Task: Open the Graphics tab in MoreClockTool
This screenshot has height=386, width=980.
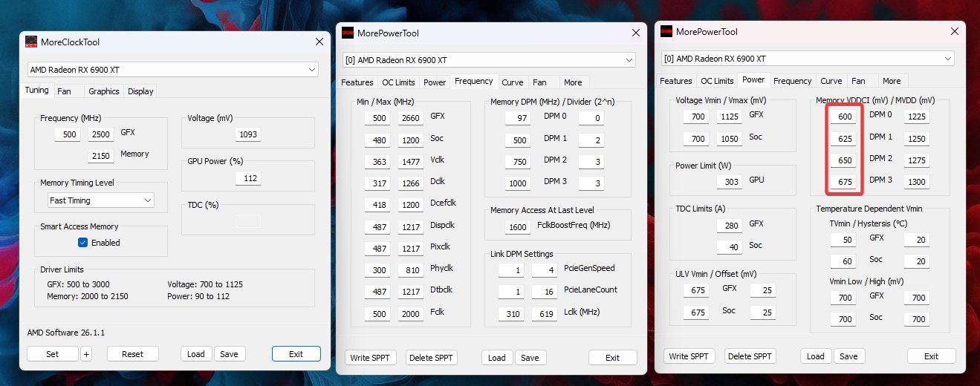Action: [103, 91]
